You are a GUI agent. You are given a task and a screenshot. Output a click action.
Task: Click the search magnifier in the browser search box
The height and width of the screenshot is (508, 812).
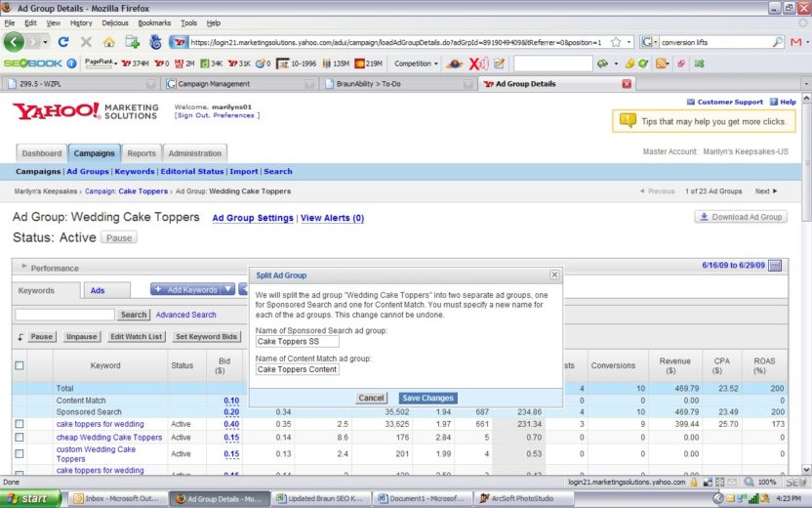click(x=777, y=42)
